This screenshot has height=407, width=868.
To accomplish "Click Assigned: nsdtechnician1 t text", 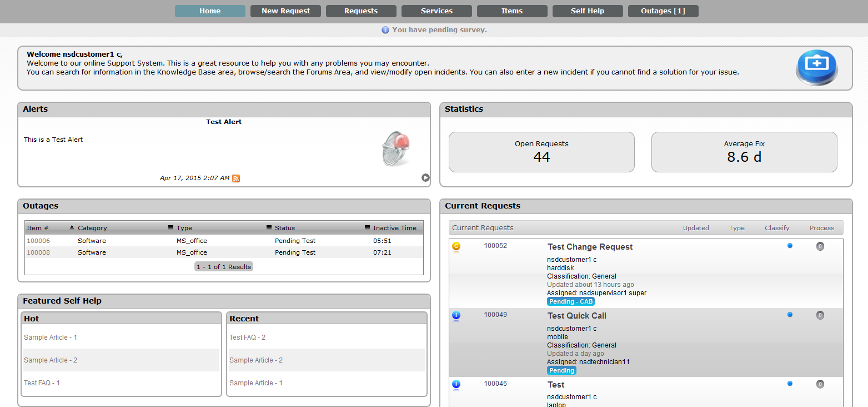I will [588, 362].
